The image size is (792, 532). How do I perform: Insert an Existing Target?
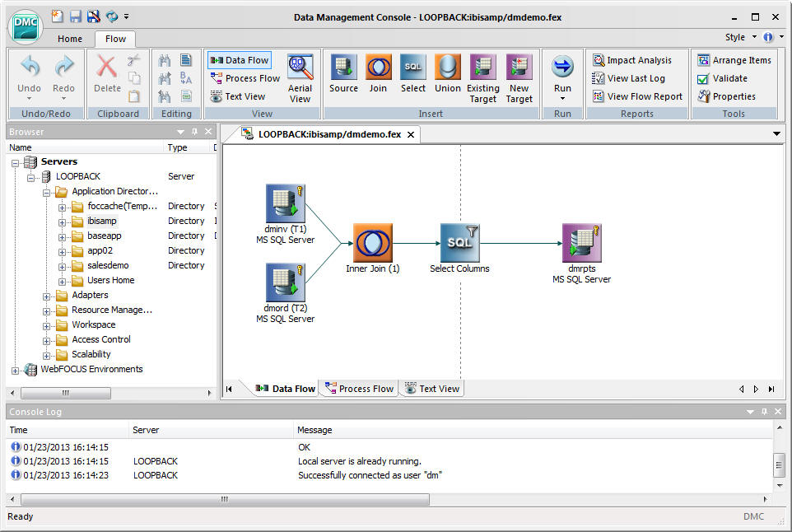point(483,78)
